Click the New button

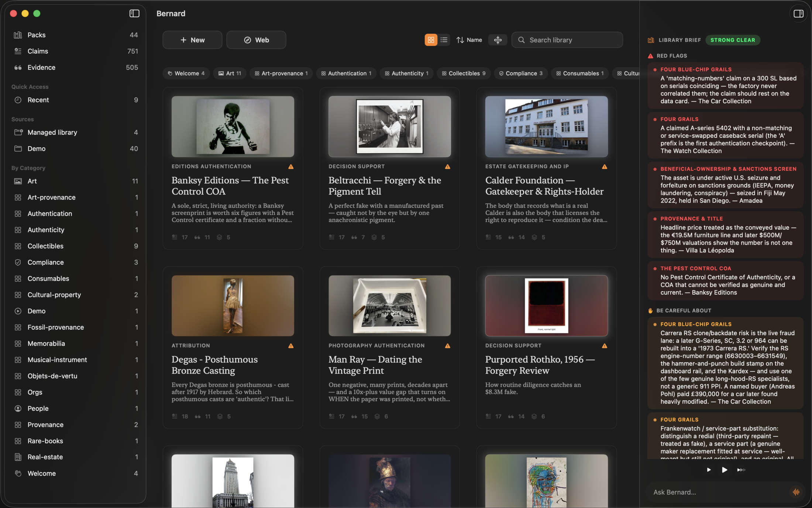[192, 40]
